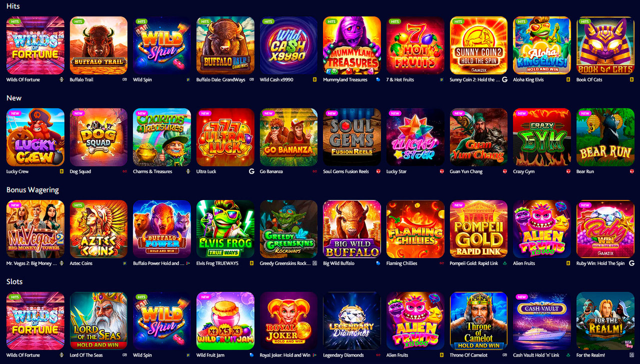The image size is (640, 364).
Task: Open the Book Of Cats slot tile
Action: 605,45
